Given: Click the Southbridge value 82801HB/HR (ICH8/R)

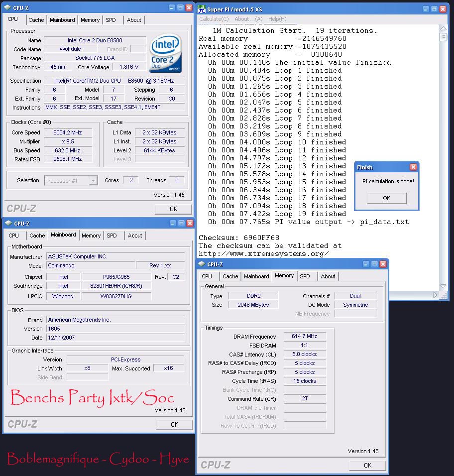Looking at the screenshot, I should 116,286.
